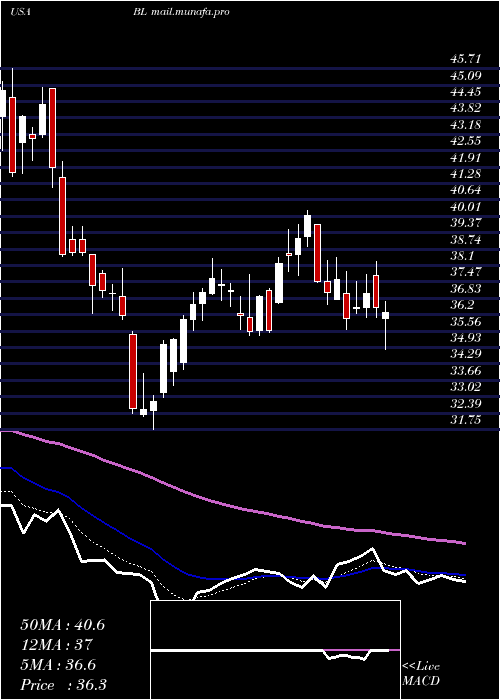Screen dimensions: 500x700
Task: Click the Price : 36.3 readout
Action: (63, 685)
